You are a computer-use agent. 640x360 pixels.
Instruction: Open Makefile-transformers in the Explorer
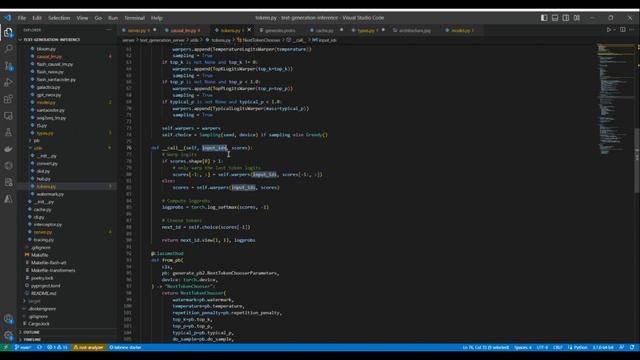tap(53, 270)
